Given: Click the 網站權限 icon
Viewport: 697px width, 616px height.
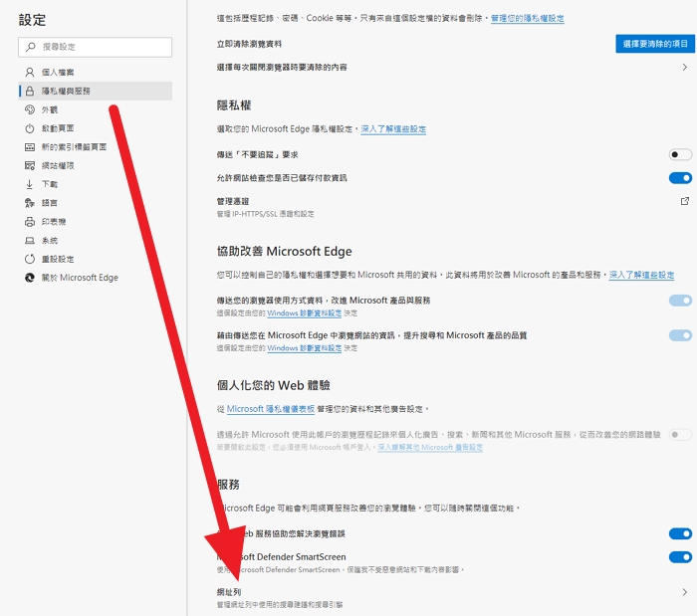Looking at the screenshot, I should click(x=29, y=165).
